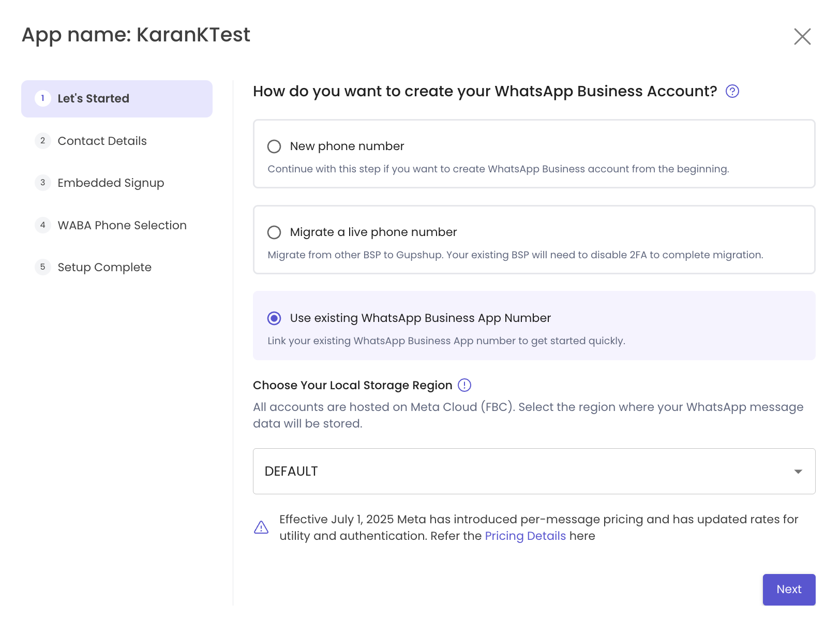Screen dimensions: 840x618
Task: Click the Choose Your Local Storage Region label
Action: [352, 385]
